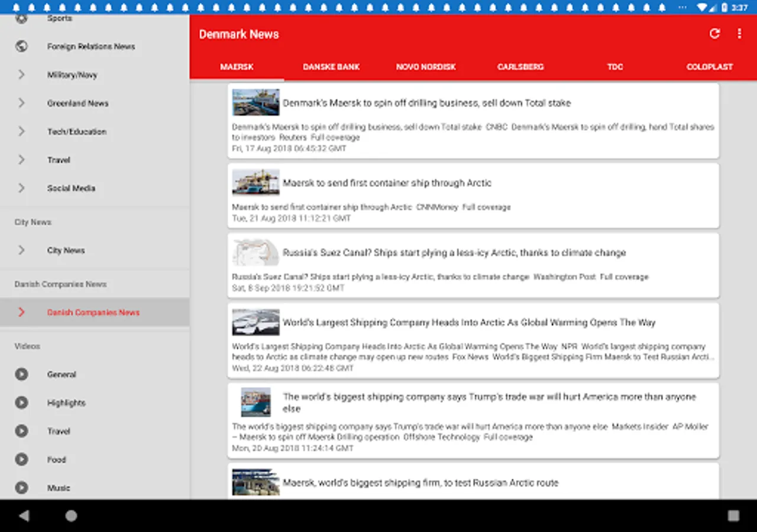Open the Novo Nordisk tab

click(426, 67)
